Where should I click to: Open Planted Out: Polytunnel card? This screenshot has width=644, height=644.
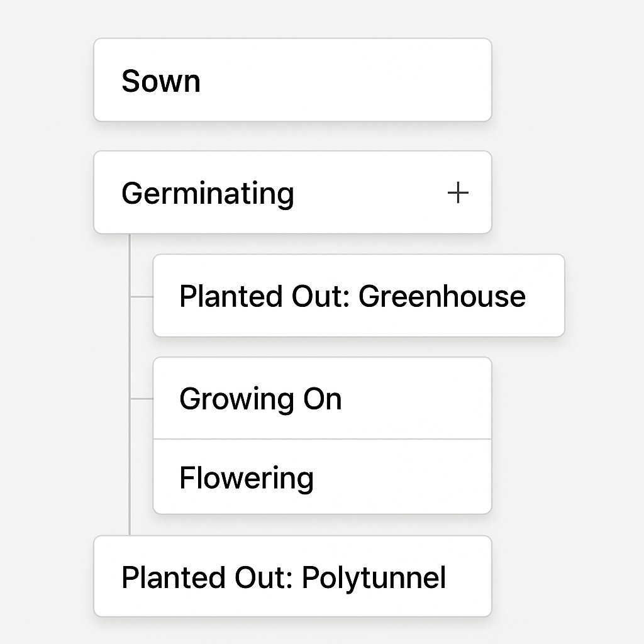click(x=292, y=576)
